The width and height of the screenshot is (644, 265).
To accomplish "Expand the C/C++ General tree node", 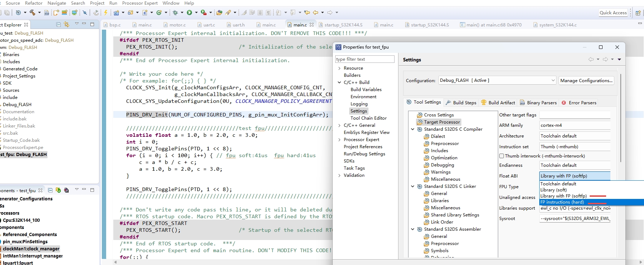I will (339, 125).
